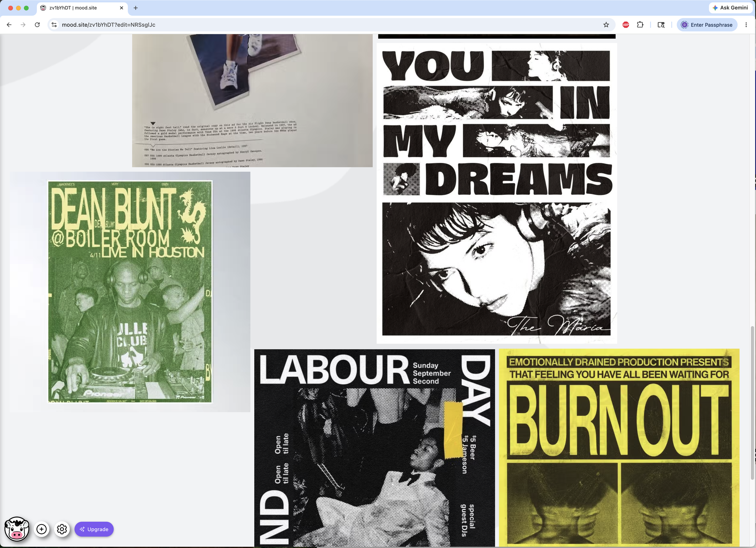
Task: Open a new browser tab
Action: 136,8
